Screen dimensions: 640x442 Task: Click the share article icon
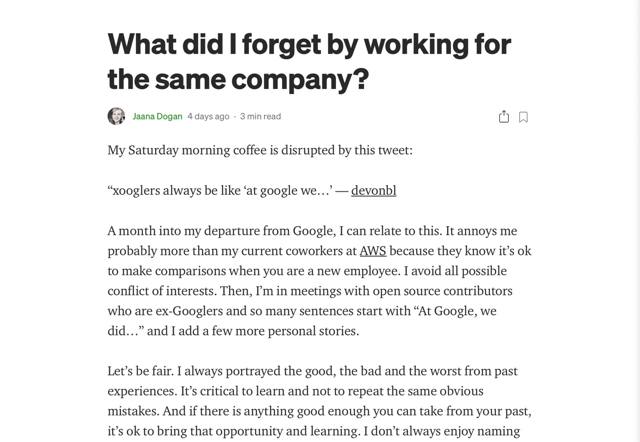[x=504, y=116]
